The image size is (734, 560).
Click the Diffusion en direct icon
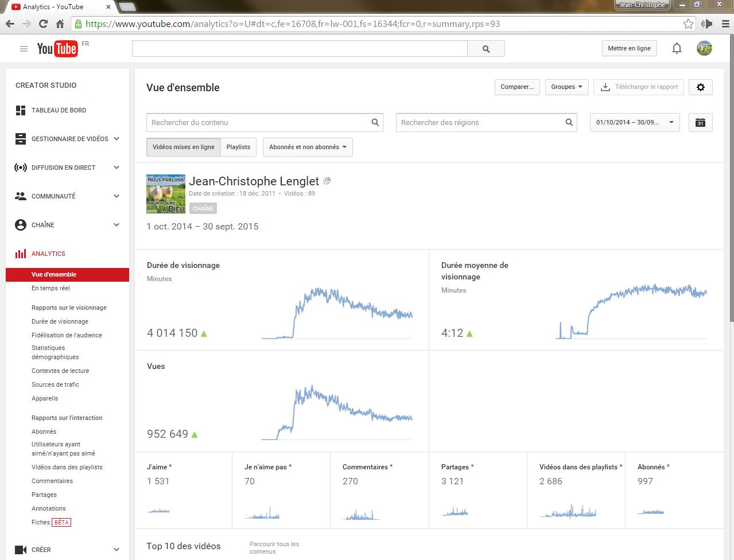click(x=21, y=168)
